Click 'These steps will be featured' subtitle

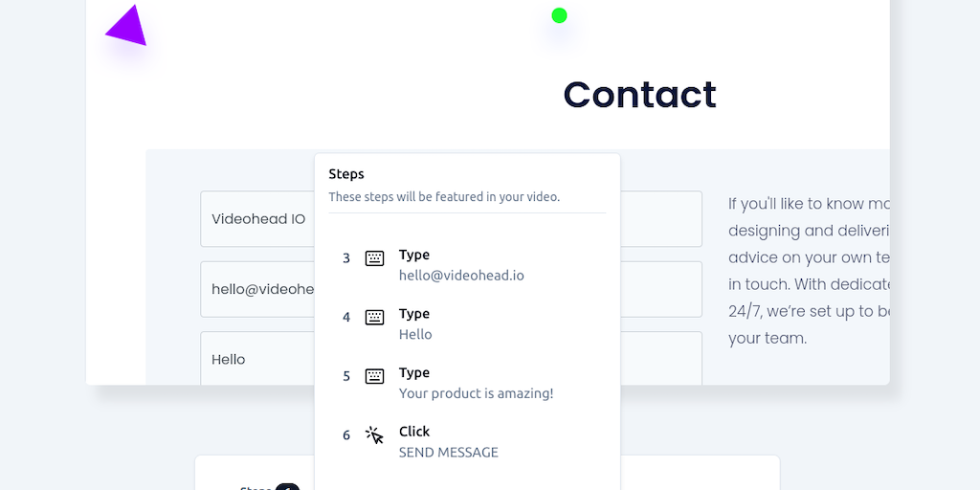[x=444, y=197]
